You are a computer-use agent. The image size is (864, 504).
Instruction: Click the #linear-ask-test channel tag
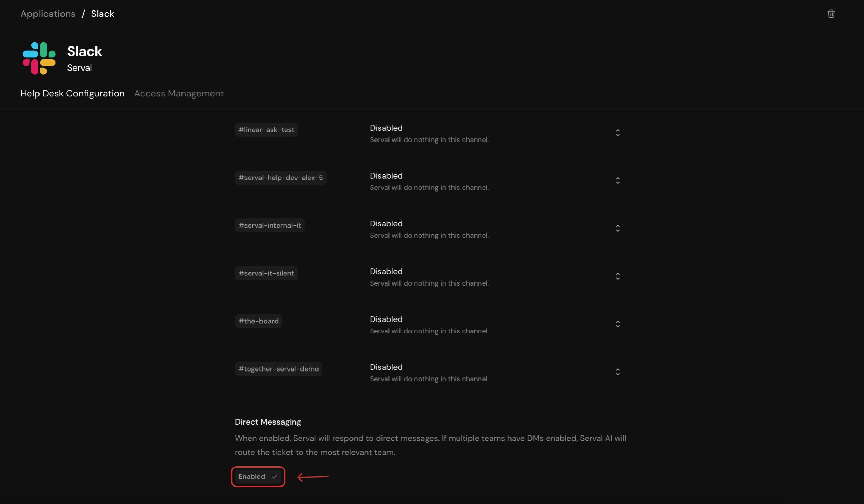tap(266, 130)
